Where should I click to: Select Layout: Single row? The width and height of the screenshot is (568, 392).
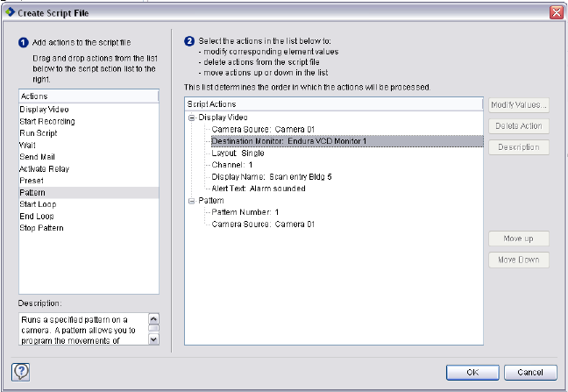tap(238, 153)
